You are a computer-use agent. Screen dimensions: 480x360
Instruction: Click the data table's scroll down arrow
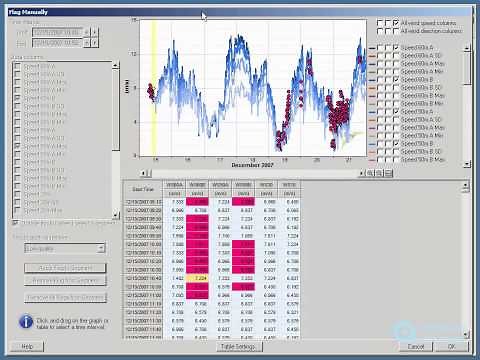point(466,334)
